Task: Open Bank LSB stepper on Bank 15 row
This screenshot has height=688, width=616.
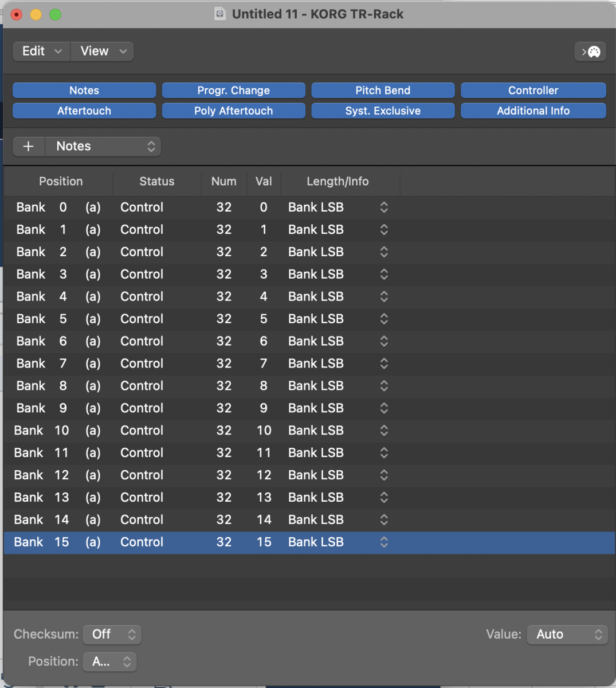Action: (x=384, y=543)
